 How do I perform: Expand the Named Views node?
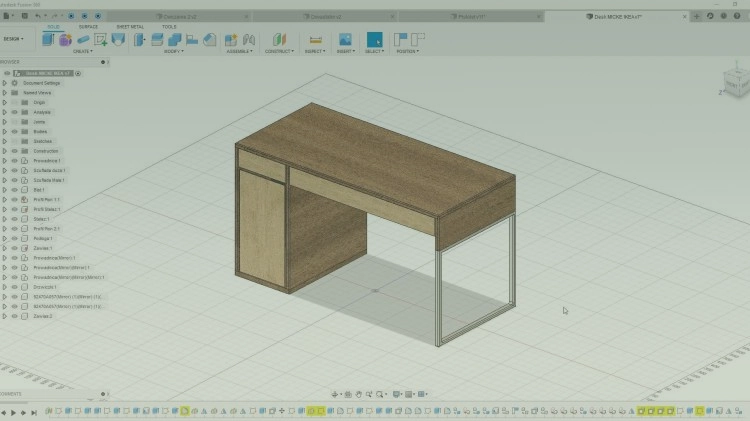5,93
